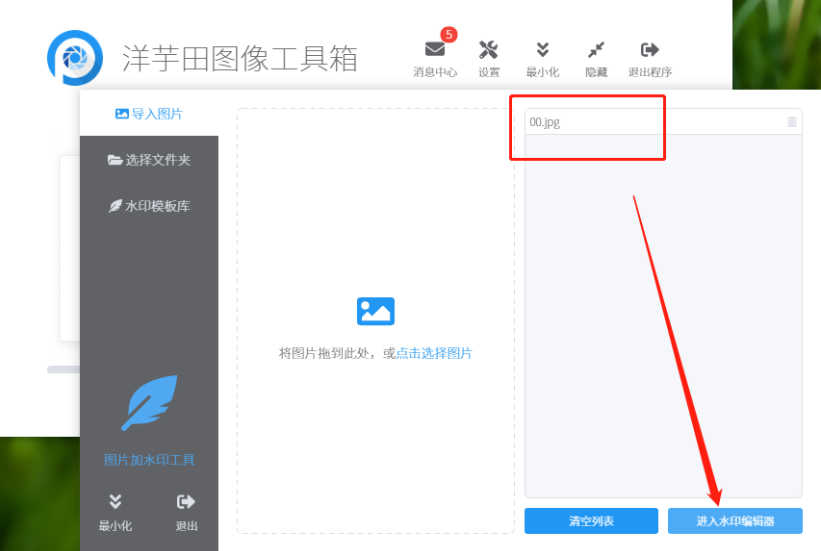The image size is (821, 551).
Task: Delete 00.jpg using the trash icon
Action: pos(792,122)
